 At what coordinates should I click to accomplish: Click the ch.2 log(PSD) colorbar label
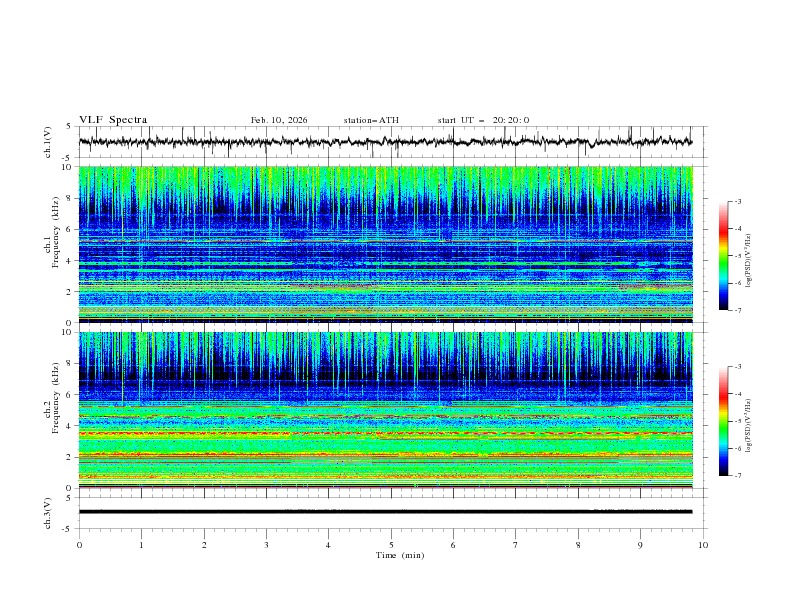coord(749,425)
